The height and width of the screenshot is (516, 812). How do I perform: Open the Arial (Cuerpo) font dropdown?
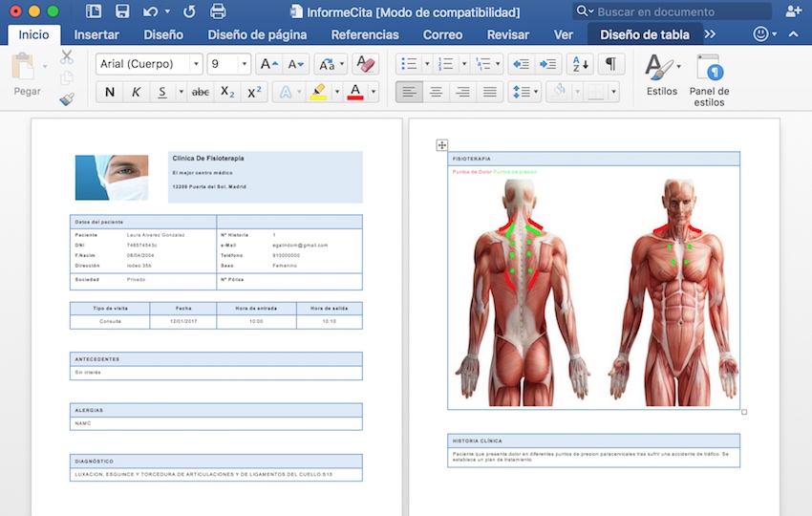[196, 64]
